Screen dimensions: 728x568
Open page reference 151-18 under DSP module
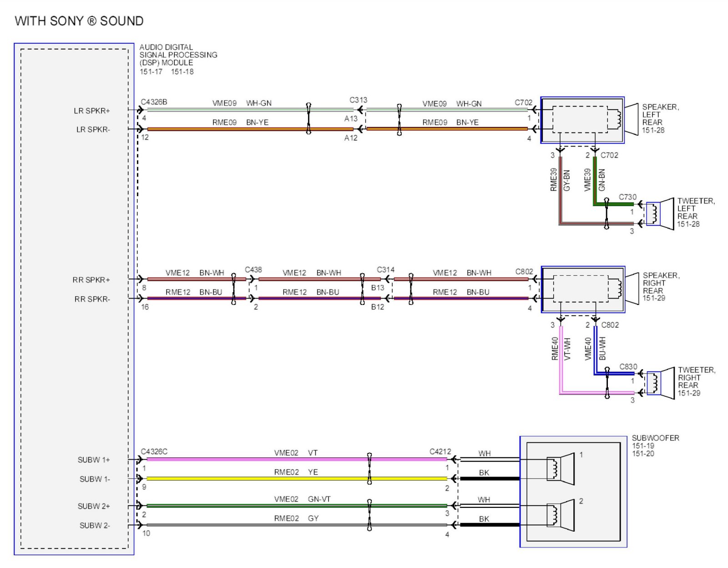coord(182,71)
